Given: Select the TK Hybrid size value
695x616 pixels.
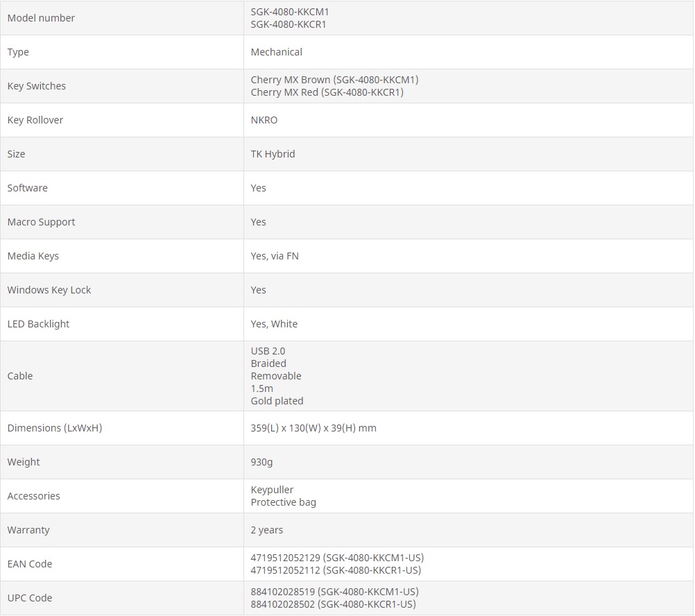Looking at the screenshot, I should [273, 154].
